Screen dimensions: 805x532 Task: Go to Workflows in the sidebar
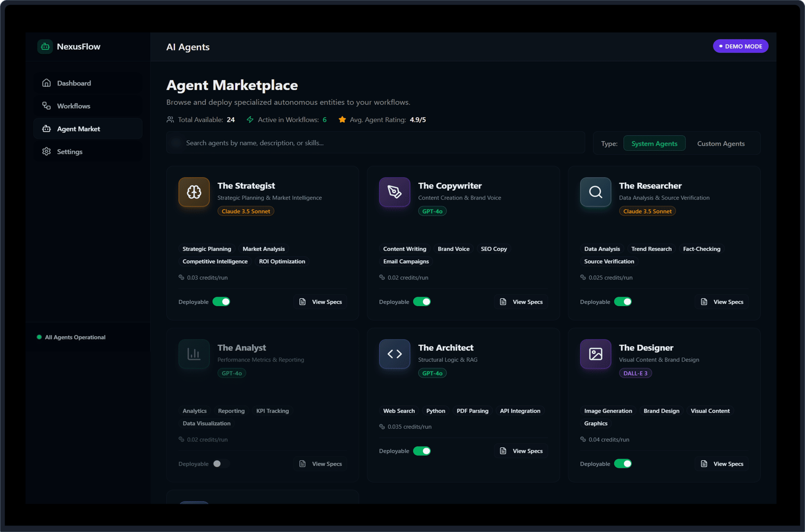pos(73,106)
